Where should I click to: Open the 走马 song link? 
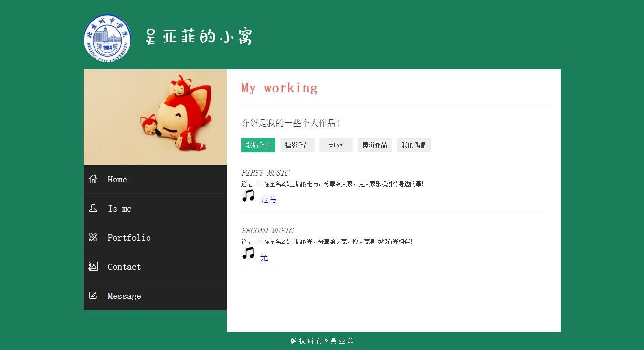[x=268, y=200]
